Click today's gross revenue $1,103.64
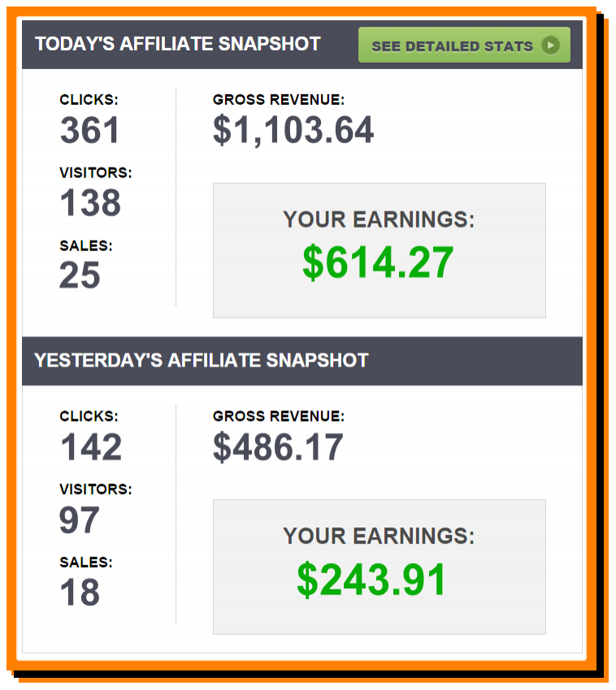The height and width of the screenshot is (690, 616). (x=293, y=130)
